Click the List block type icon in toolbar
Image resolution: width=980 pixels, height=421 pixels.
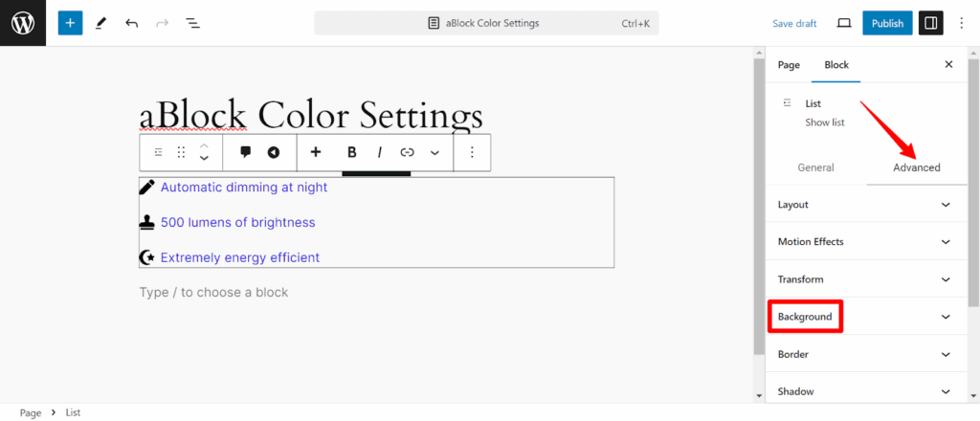pyautogui.click(x=158, y=152)
